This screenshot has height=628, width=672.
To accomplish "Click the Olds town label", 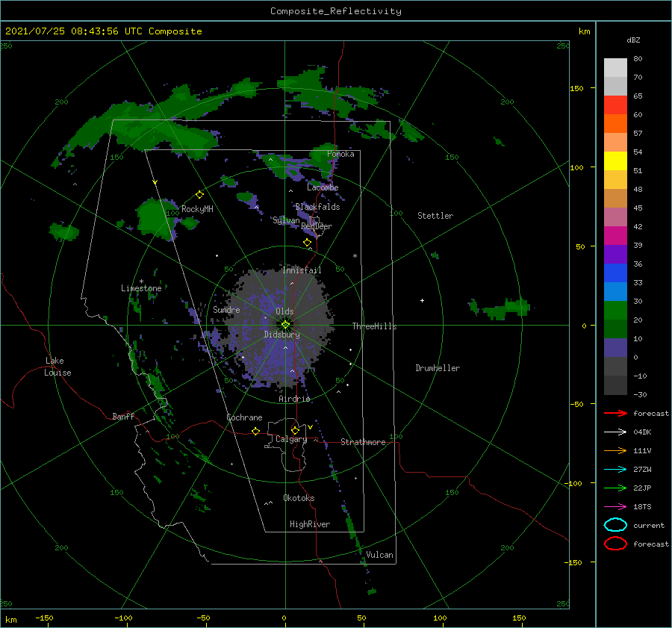I will pos(284,311).
